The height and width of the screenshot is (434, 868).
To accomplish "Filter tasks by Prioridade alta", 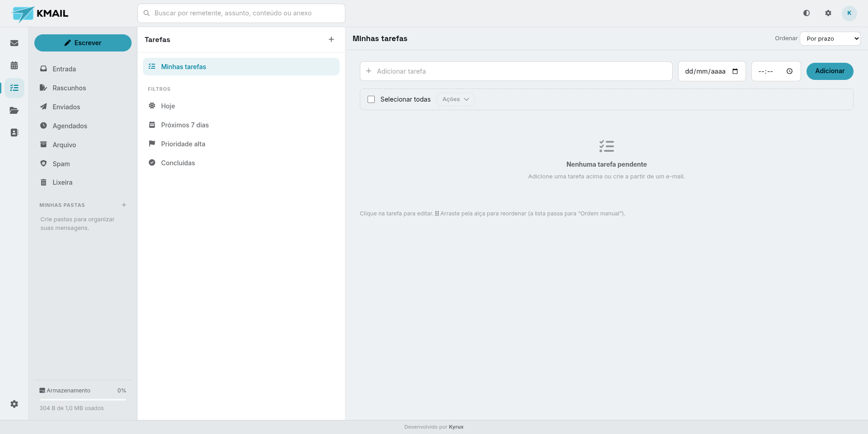I will pos(241,144).
